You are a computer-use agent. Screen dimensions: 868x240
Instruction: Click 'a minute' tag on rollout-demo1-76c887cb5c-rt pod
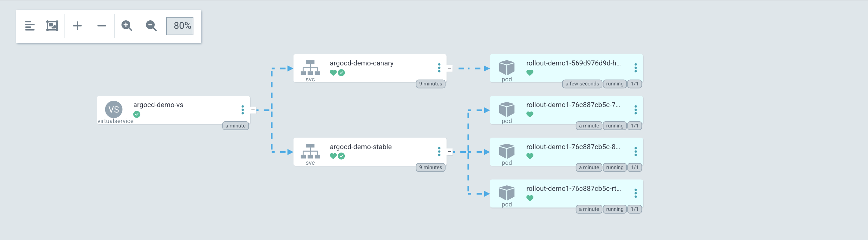click(589, 209)
